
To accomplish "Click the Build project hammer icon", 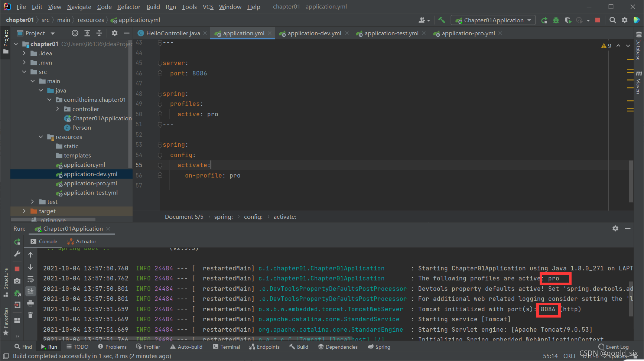I will click(x=442, y=20).
